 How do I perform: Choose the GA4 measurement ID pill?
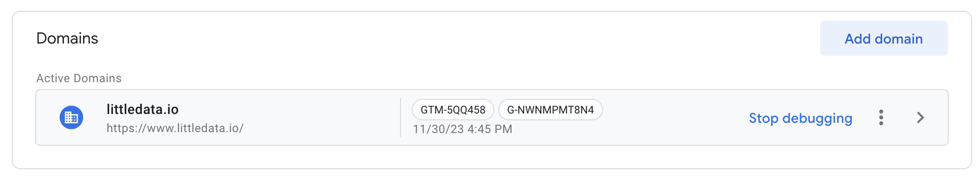(x=550, y=110)
